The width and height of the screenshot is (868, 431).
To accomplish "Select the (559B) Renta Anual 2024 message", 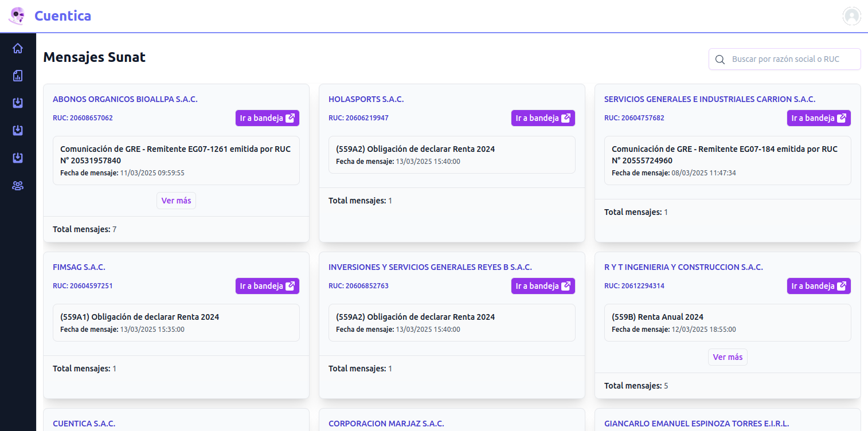I will click(728, 322).
